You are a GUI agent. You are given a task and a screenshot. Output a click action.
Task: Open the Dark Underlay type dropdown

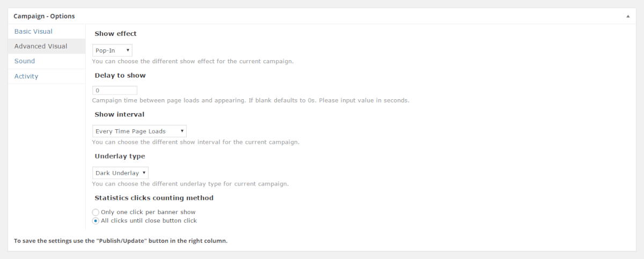pyautogui.click(x=120, y=173)
